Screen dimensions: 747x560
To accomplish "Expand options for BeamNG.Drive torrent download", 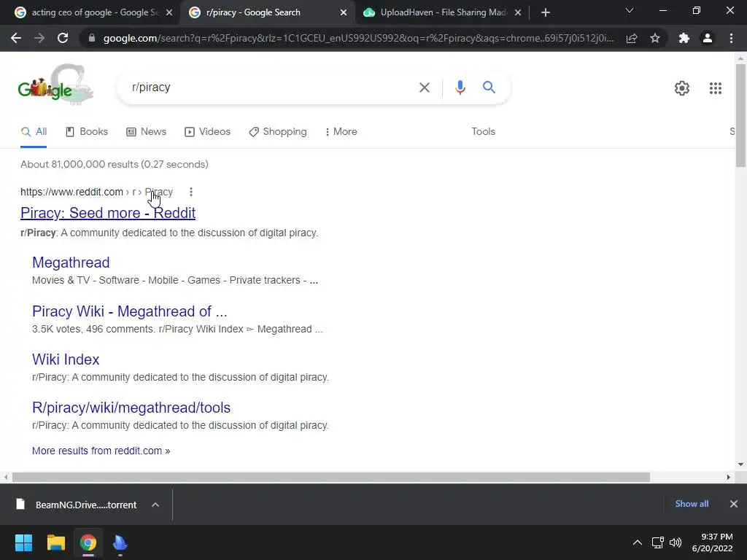I will coord(155,505).
